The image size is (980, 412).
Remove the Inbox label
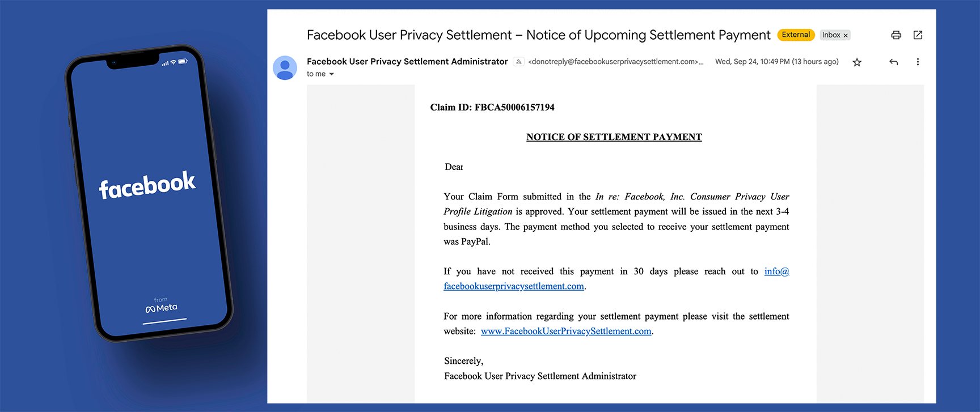tap(845, 35)
